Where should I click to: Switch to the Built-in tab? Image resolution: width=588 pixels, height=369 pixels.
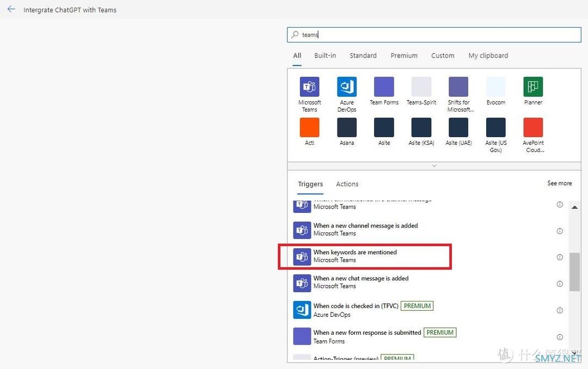[x=325, y=56]
